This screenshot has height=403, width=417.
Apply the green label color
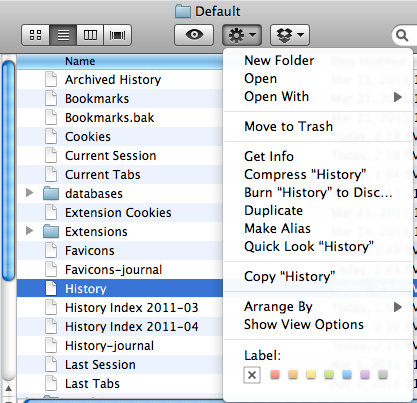coord(329,375)
